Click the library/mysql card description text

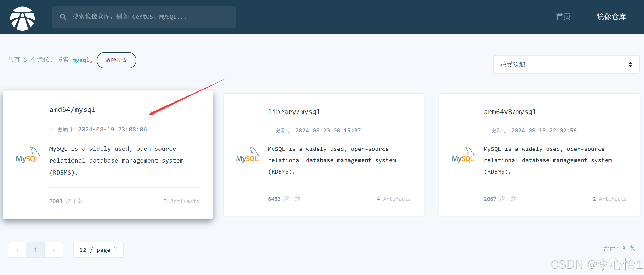click(x=332, y=160)
